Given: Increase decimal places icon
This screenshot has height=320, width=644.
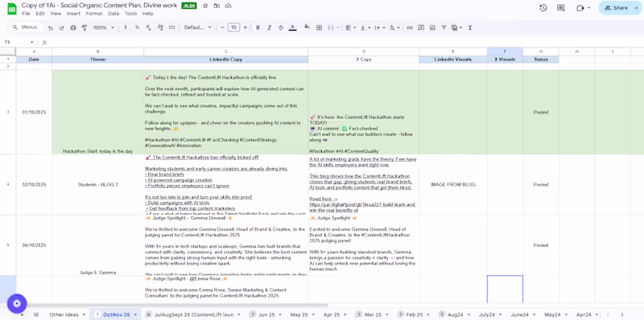Looking at the screenshot, I should pyautogui.click(x=159, y=27).
